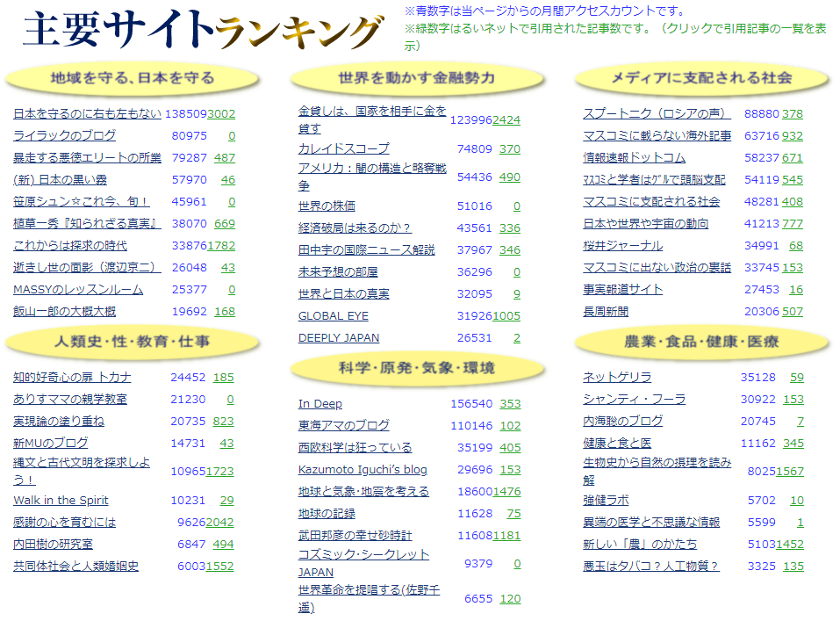Screen dimensions: 840x621
Task: Open Kazumoto Iguchi's blog link
Action: pos(363,470)
